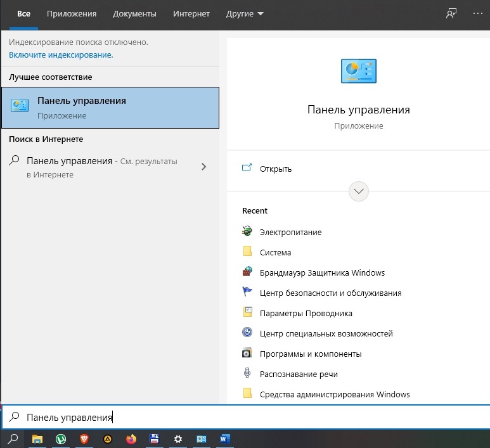Open Центр специальных возможностей

pyautogui.click(x=326, y=334)
